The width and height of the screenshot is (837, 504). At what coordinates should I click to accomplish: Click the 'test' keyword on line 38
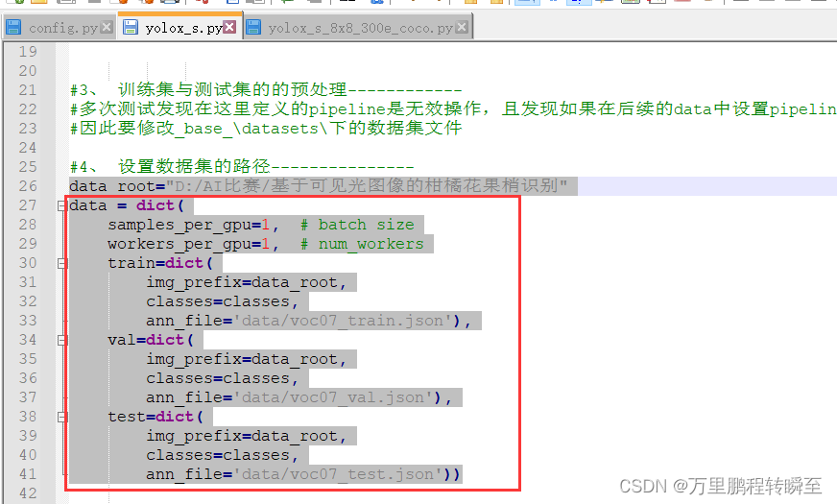[x=127, y=417]
